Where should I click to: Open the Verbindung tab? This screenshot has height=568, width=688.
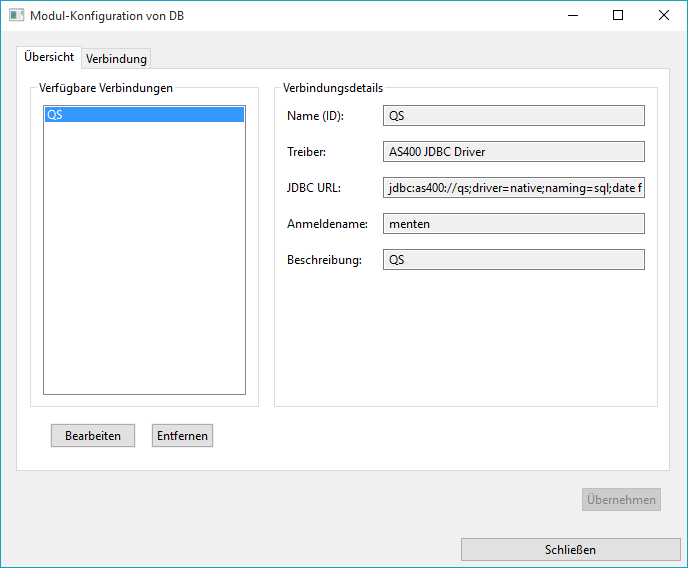click(116, 59)
